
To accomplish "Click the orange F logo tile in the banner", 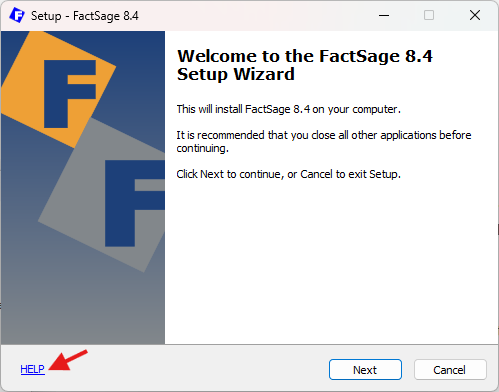I will 58,89.
